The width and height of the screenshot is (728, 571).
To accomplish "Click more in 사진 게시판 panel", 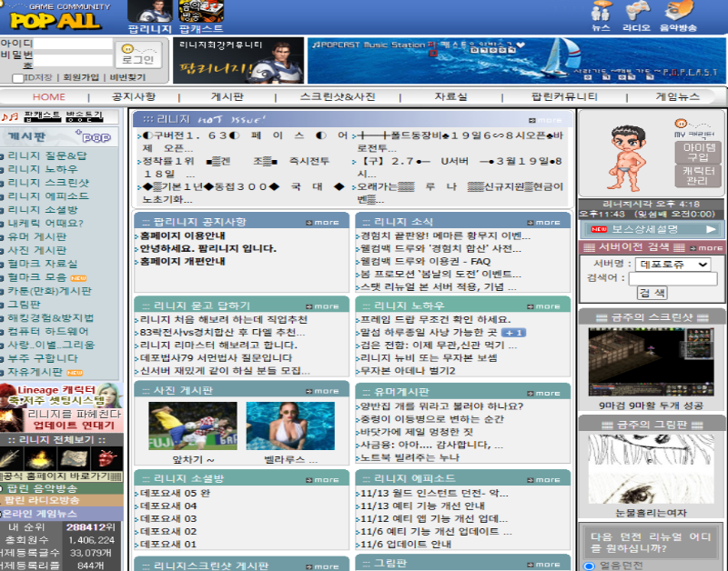I will [322, 392].
